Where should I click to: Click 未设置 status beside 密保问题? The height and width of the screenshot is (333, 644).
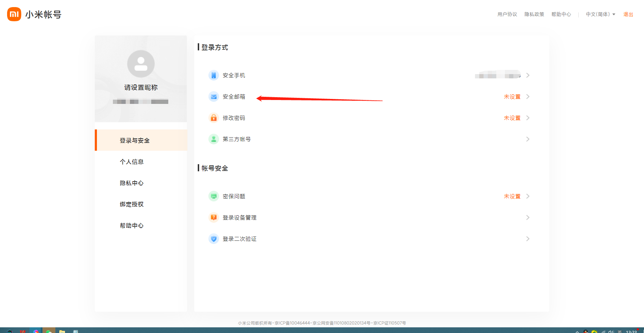512,196
